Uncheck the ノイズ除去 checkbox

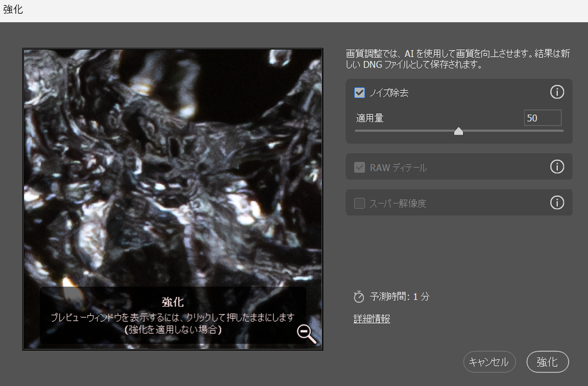coord(360,92)
